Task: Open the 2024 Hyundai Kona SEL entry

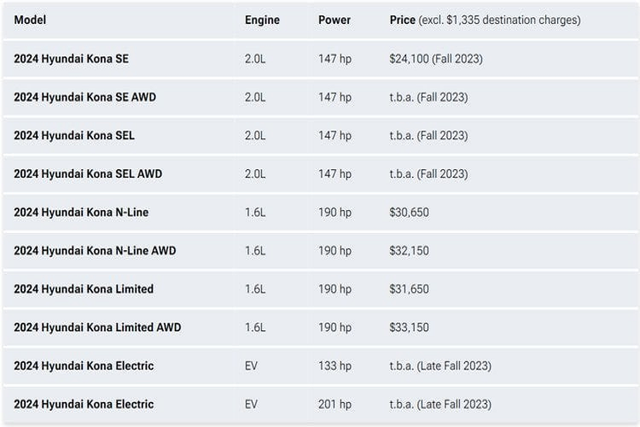Action: pos(74,135)
